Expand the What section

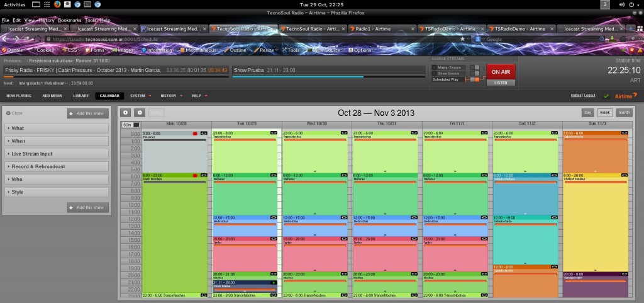pos(57,128)
